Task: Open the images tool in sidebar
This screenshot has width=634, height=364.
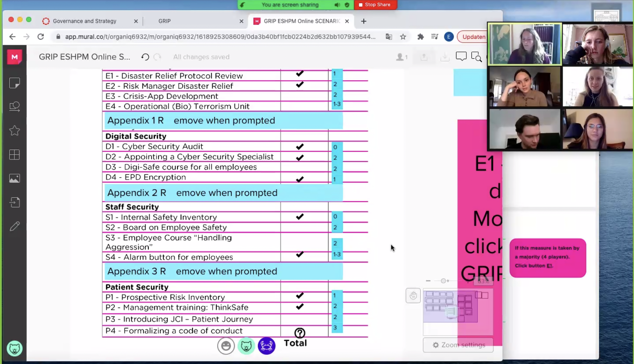Action: [x=15, y=179]
